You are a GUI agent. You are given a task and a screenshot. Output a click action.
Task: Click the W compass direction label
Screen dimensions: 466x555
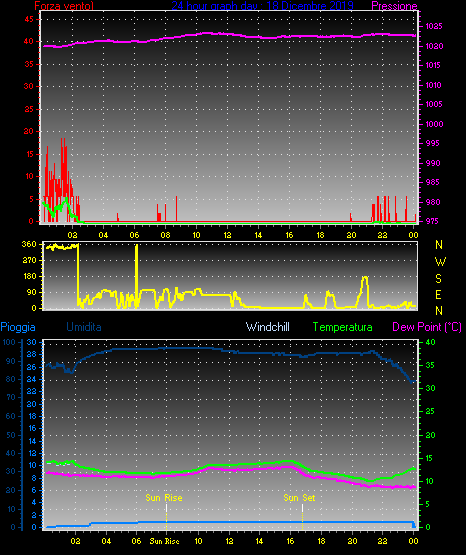[x=440, y=262]
